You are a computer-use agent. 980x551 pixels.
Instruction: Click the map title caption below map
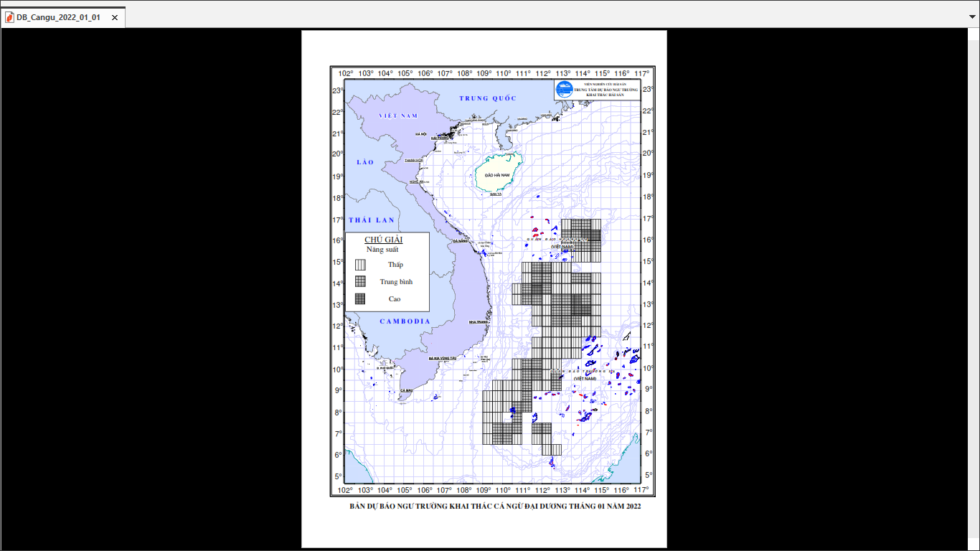(x=495, y=507)
